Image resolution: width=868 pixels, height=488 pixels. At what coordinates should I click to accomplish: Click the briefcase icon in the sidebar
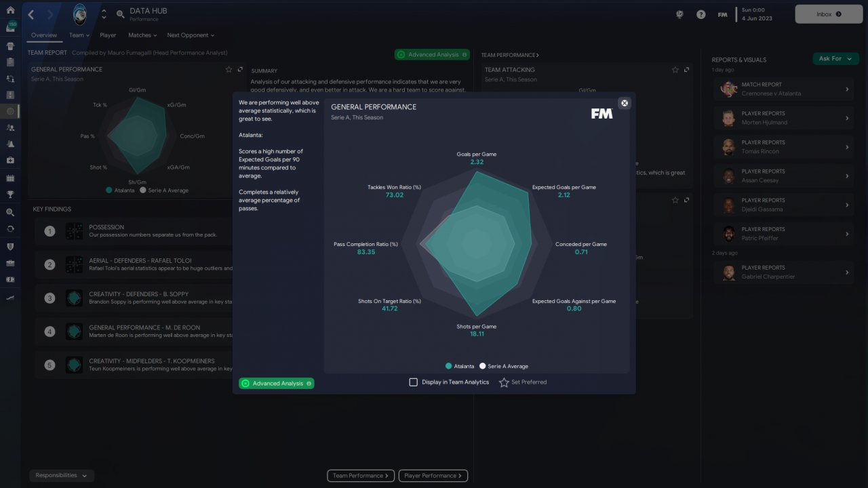point(10,262)
